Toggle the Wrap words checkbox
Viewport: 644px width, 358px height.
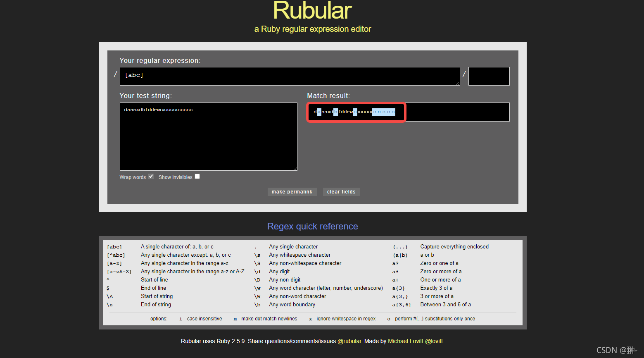click(151, 177)
